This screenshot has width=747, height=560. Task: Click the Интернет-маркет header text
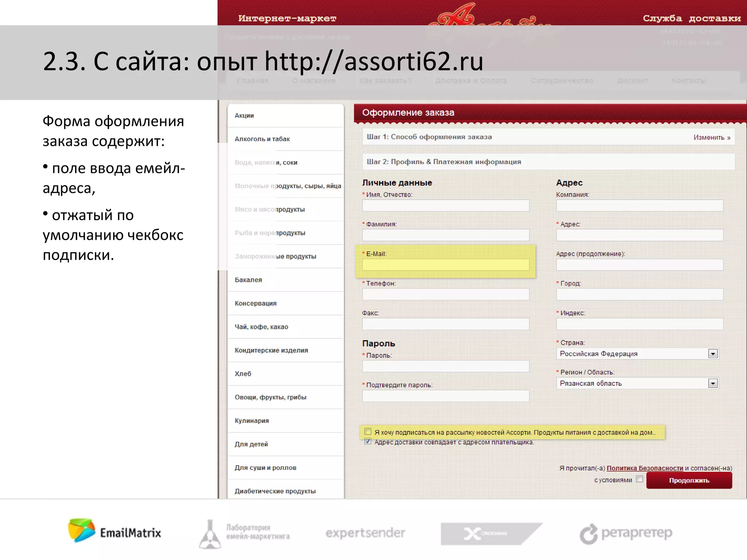[x=287, y=18]
